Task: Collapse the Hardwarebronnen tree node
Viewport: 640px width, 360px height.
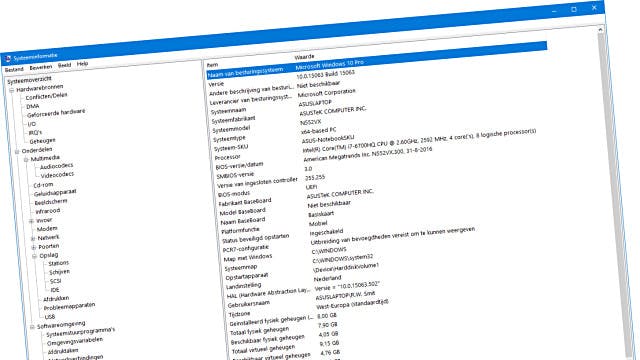Action: coord(12,90)
